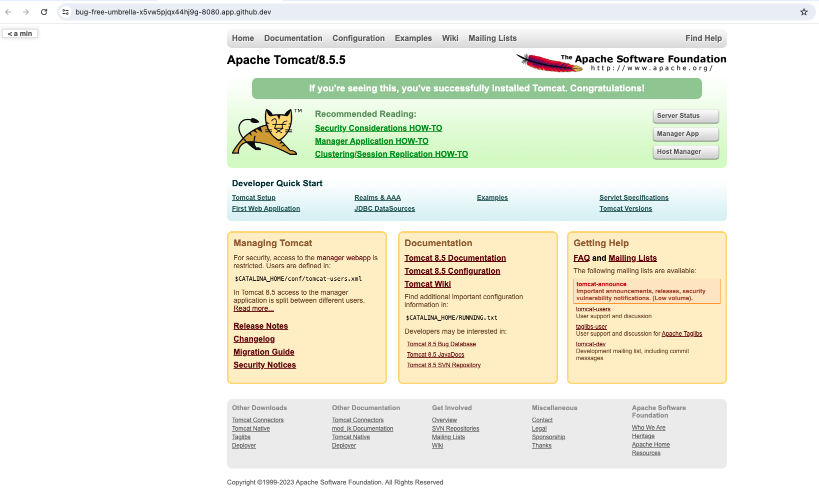Open the Contact link under Miscellaneous
Screen dimensions: 819x504
pos(542,420)
